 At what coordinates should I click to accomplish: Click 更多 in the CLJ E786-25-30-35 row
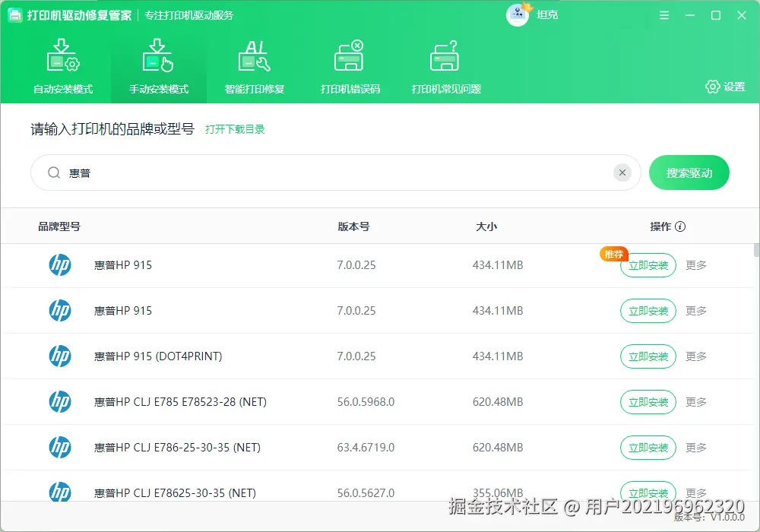pyautogui.click(x=696, y=447)
